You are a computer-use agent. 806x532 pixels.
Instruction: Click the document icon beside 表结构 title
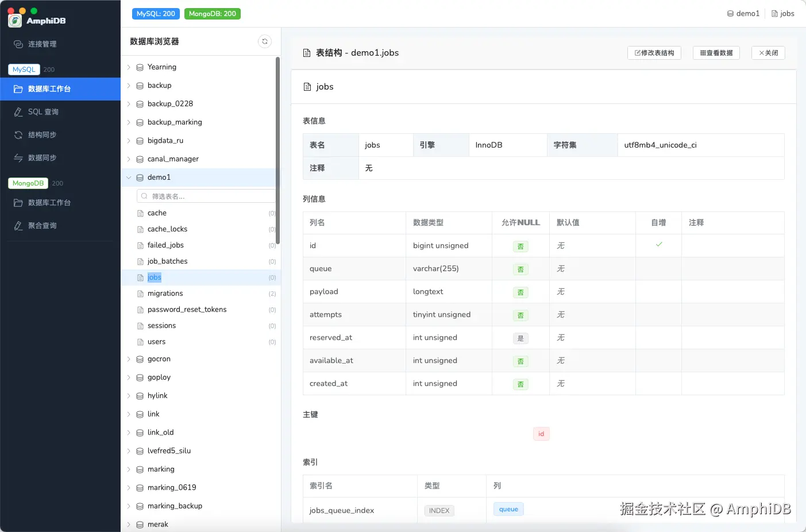[x=307, y=53]
